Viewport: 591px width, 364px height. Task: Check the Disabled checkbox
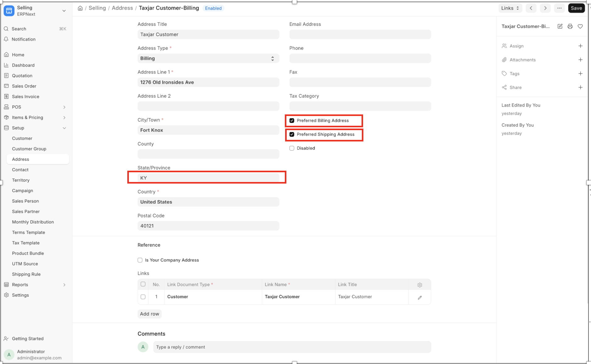coord(292,148)
